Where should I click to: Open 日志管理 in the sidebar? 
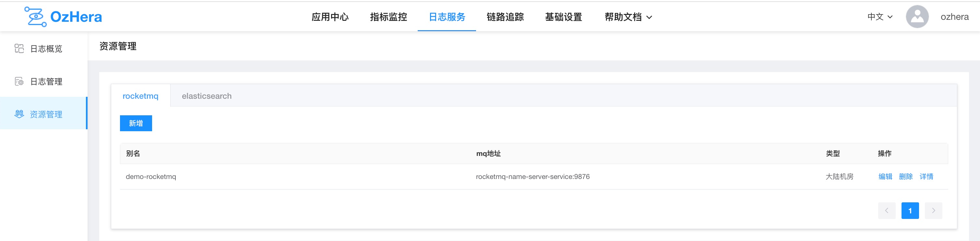coord(44,81)
